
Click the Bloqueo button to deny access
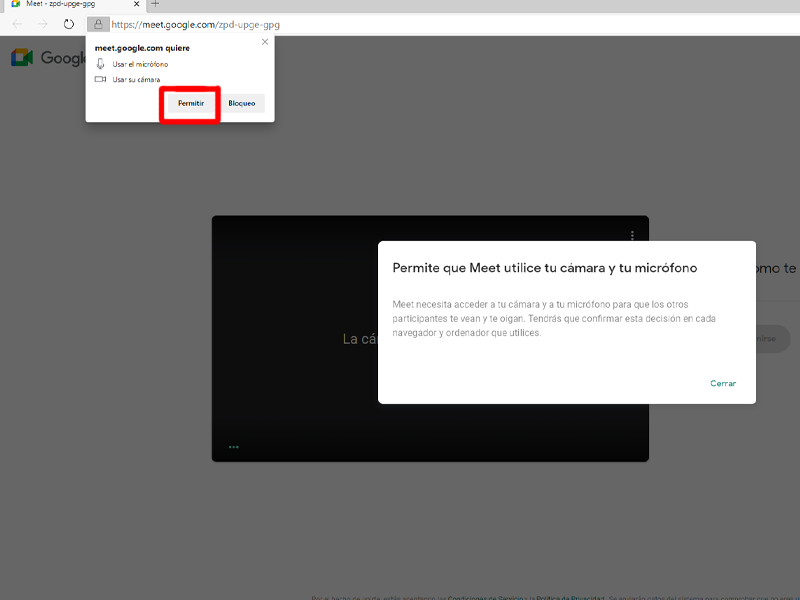coord(241,103)
